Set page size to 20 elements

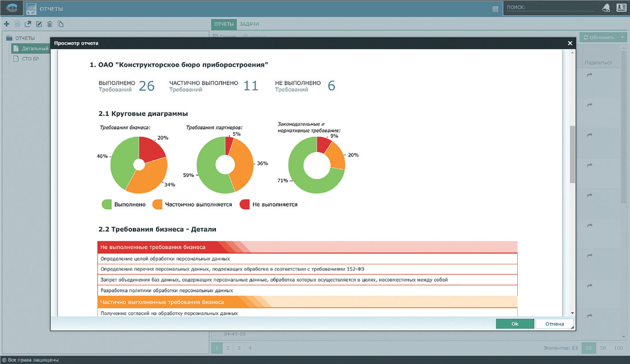(588, 348)
